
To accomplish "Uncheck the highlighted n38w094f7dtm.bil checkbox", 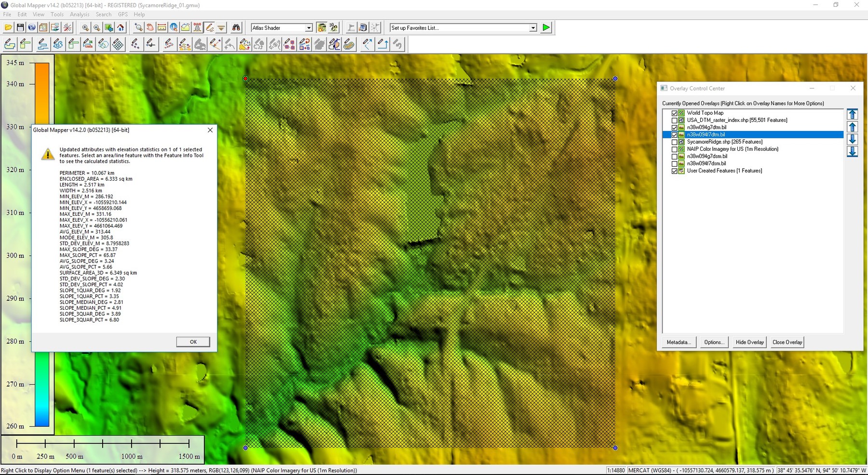I will click(675, 135).
